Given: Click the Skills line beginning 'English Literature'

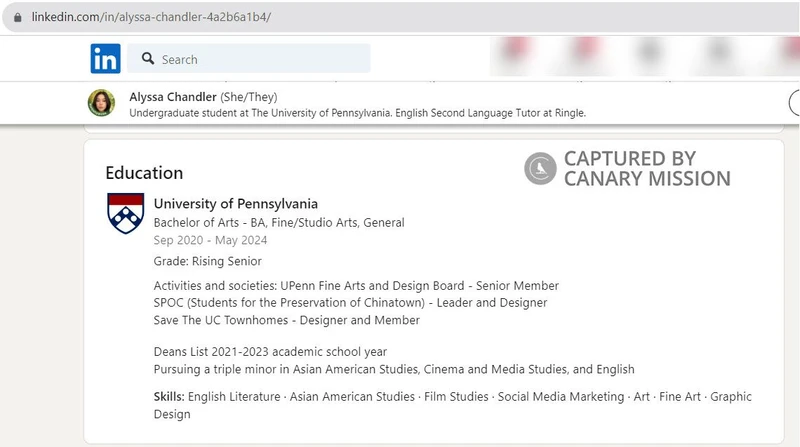Looking at the screenshot, I should tap(453, 405).
